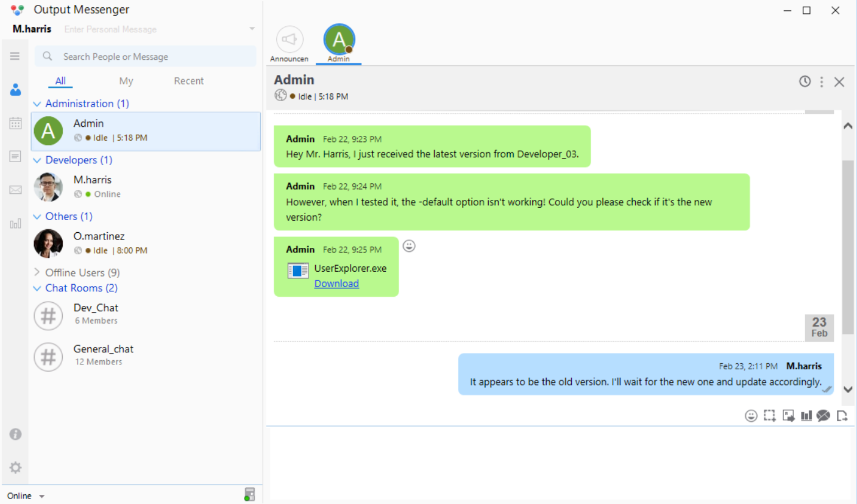Select M.harris in the Developers list
The width and height of the screenshot is (857, 504).
pyautogui.click(x=146, y=187)
